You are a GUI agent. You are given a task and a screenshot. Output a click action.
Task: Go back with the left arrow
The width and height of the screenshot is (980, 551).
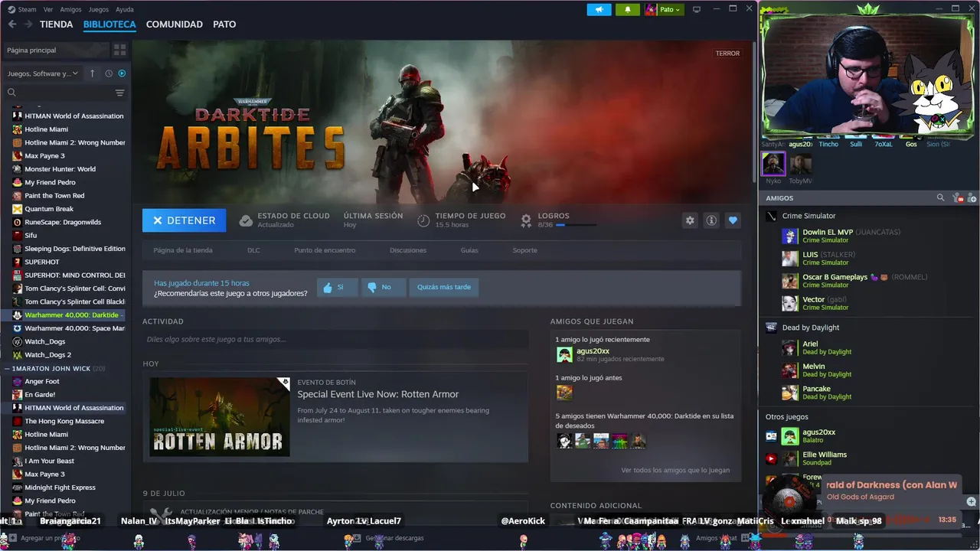coord(11,24)
